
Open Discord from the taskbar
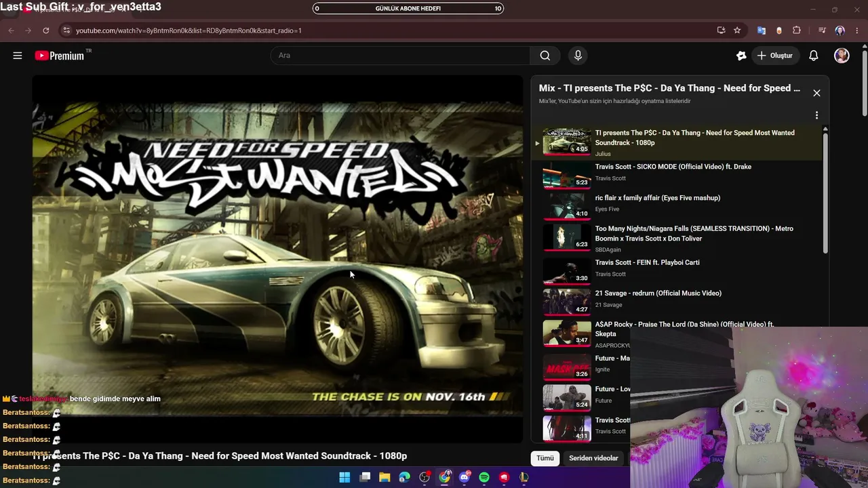[x=465, y=477]
